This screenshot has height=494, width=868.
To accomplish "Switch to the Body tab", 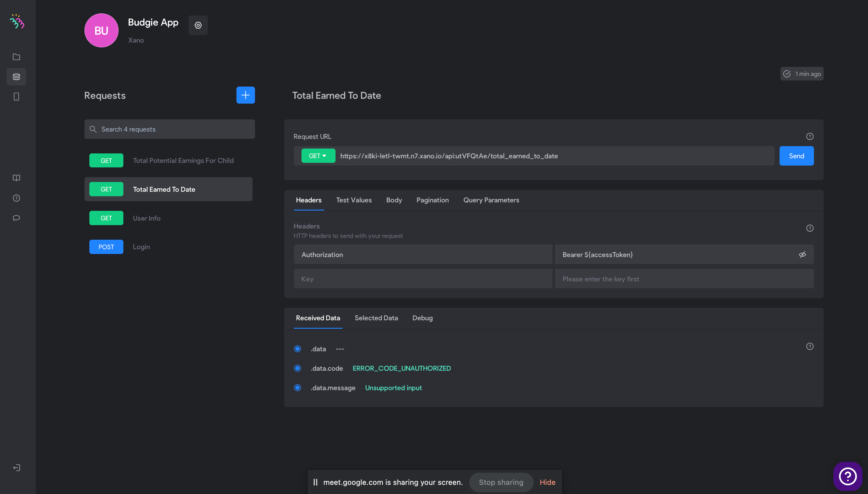I will click(x=394, y=200).
